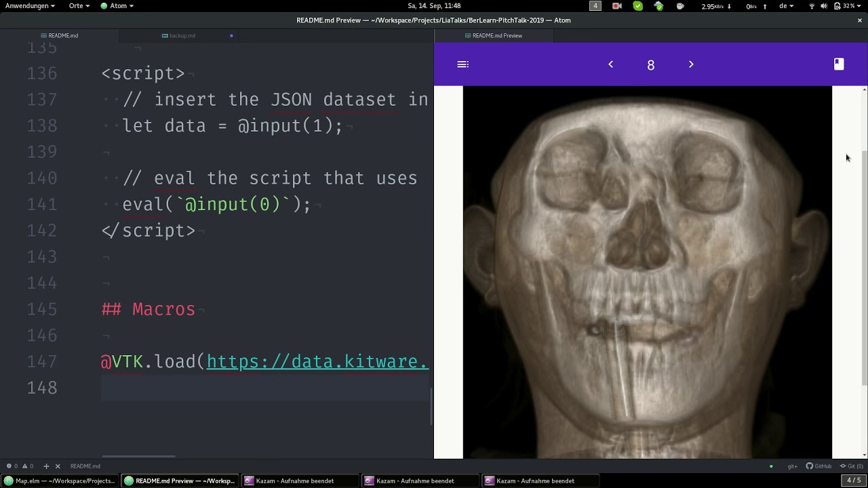Click line number 136 in the gutter
Screen dimensions: 868x488
[42, 73]
